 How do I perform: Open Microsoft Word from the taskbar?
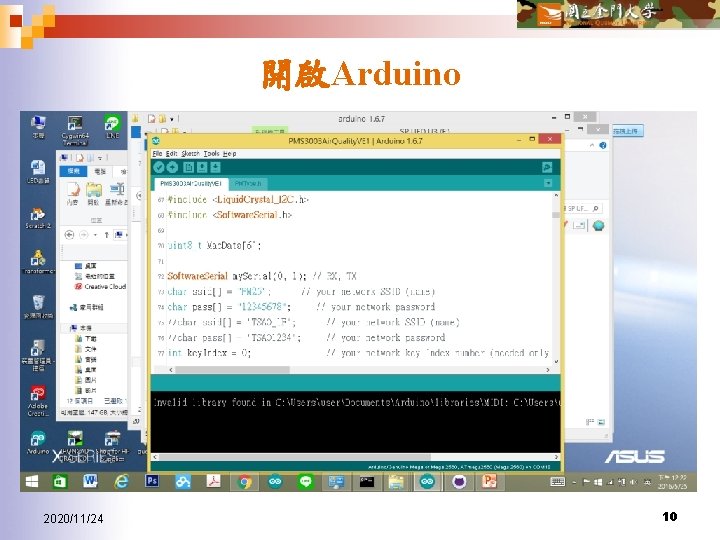click(90, 481)
